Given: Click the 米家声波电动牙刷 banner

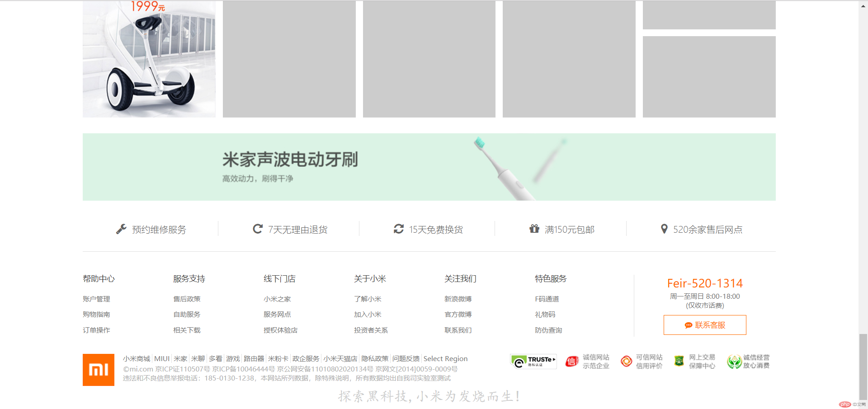Looking at the screenshot, I should (x=429, y=167).
